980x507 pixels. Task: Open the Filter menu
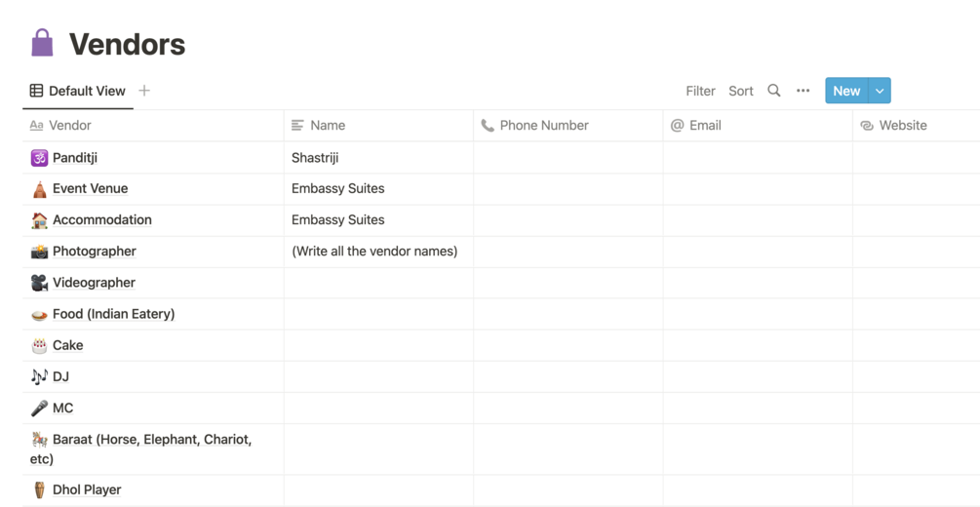point(700,91)
